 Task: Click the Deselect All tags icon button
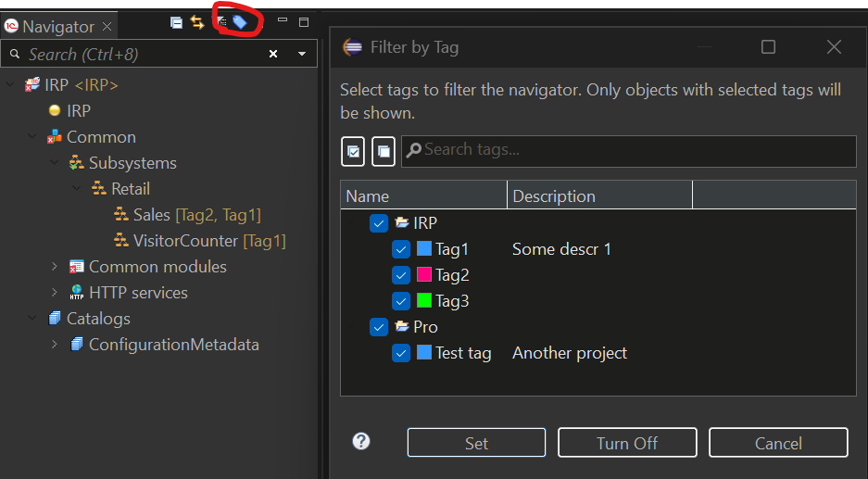[384, 151]
